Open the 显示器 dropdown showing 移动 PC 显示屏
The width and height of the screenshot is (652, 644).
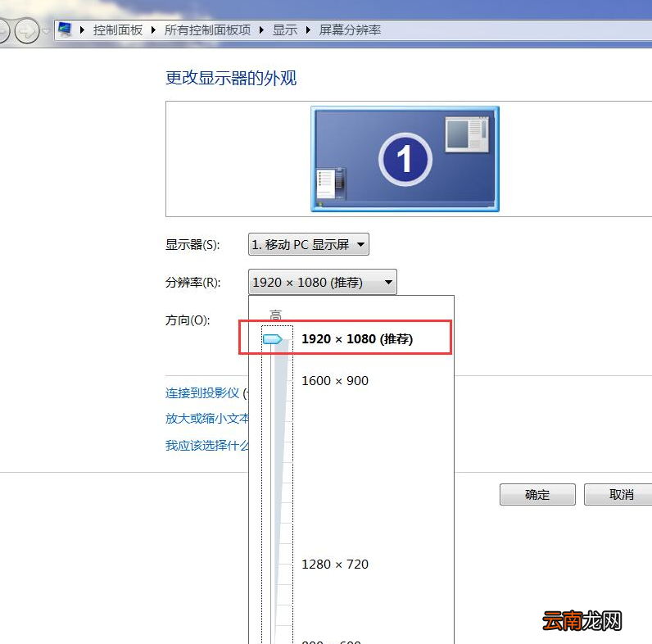click(x=309, y=244)
